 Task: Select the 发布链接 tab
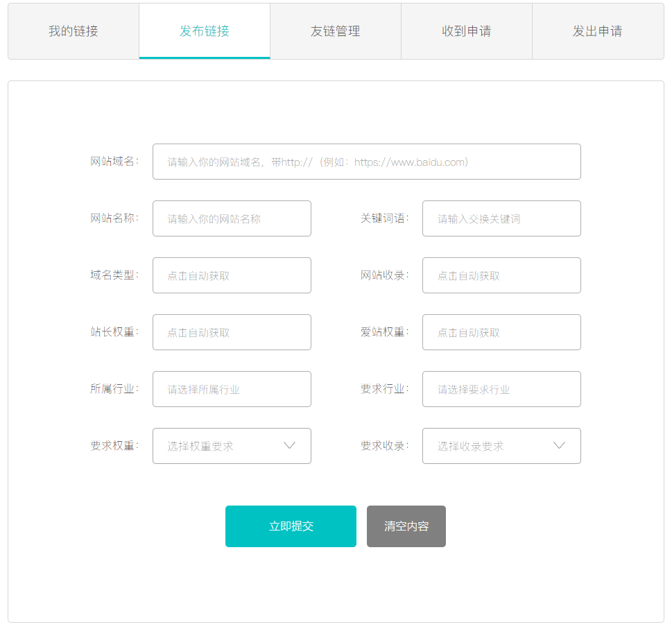tap(204, 31)
